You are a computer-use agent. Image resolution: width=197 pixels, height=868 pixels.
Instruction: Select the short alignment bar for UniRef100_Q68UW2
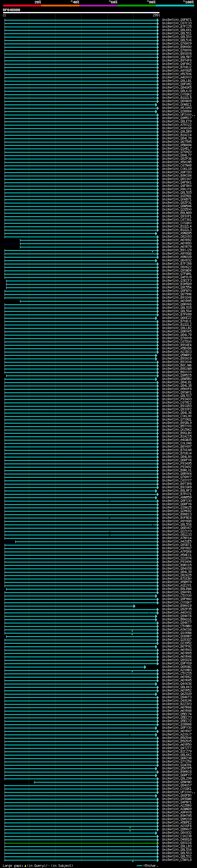[x=75, y=667]
